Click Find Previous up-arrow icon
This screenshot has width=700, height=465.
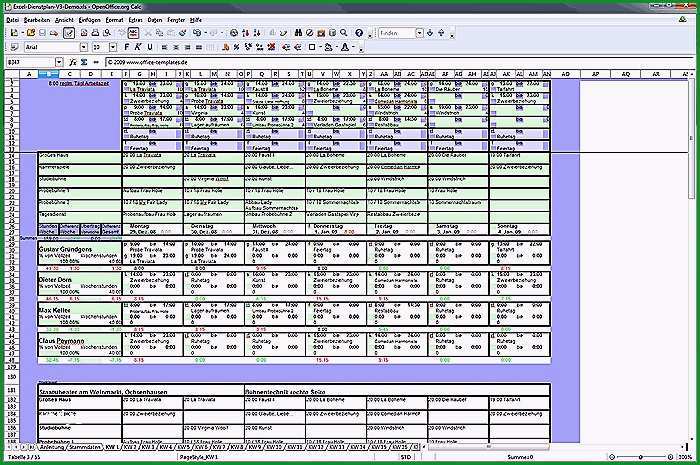tap(441, 33)
